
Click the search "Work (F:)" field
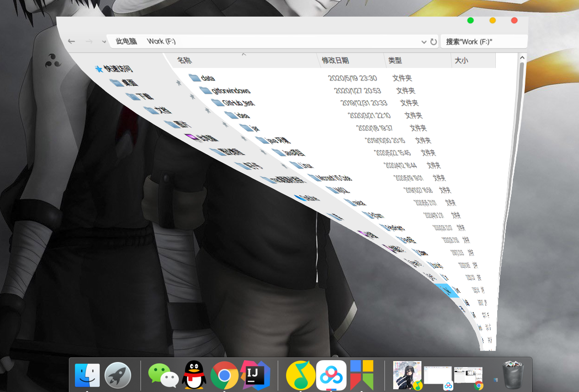(484, 42)
